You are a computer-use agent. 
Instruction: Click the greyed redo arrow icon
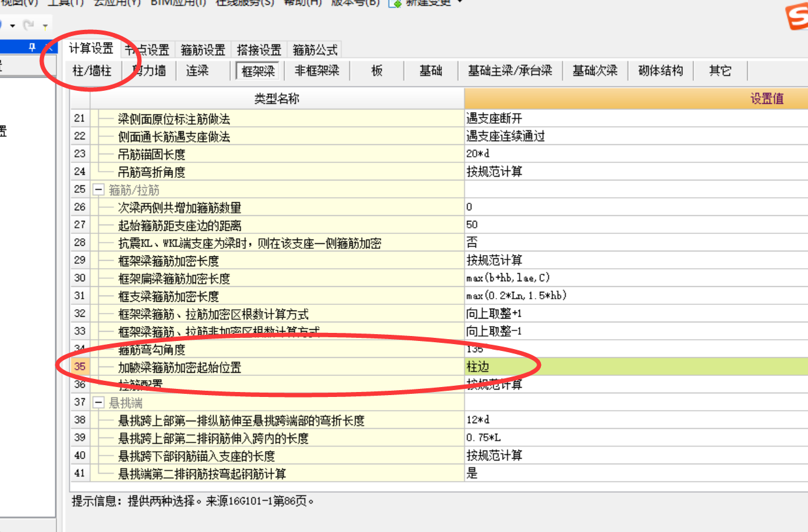pyautogui.click(x=28, y=26)
